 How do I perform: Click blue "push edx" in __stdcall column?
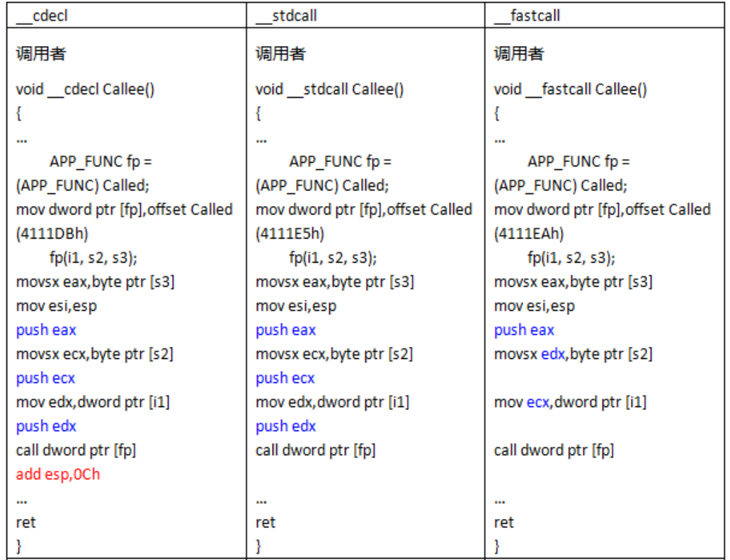point(285,426)
